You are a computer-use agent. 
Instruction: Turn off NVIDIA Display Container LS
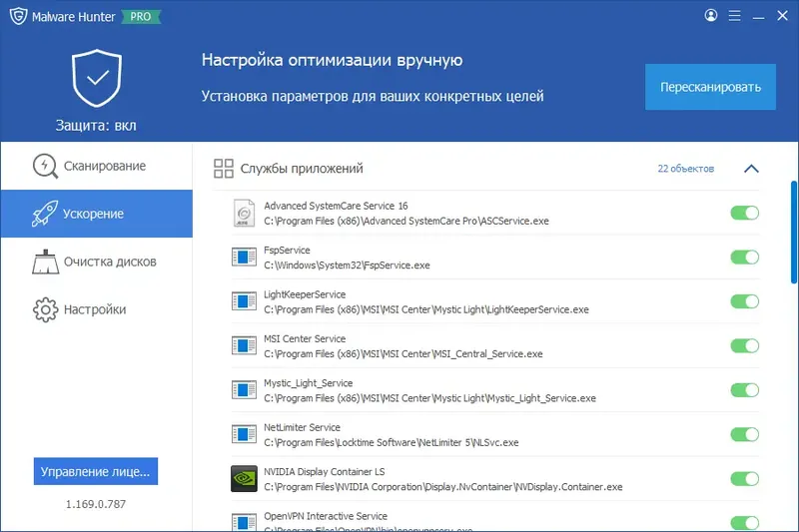tap(744, 478)
